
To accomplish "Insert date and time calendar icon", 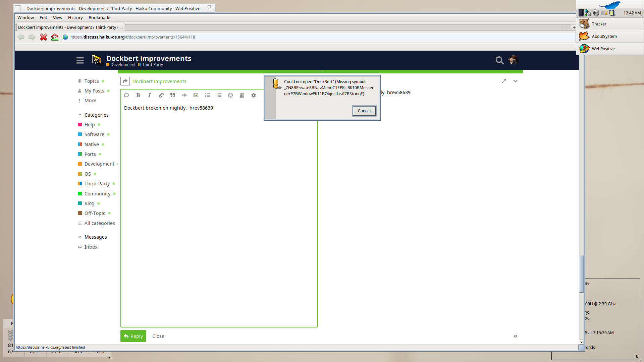I will [242, 95].
